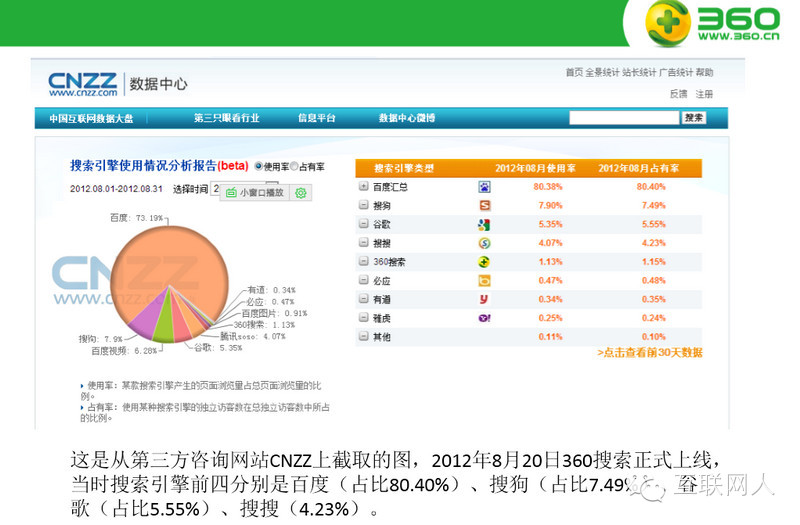
Task: Click the 0.25% value for 雅虎
Action: (x=550, y=318)
